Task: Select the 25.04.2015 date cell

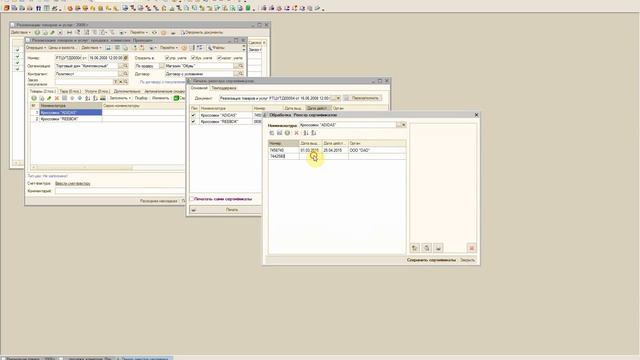Action: (335, 150)
